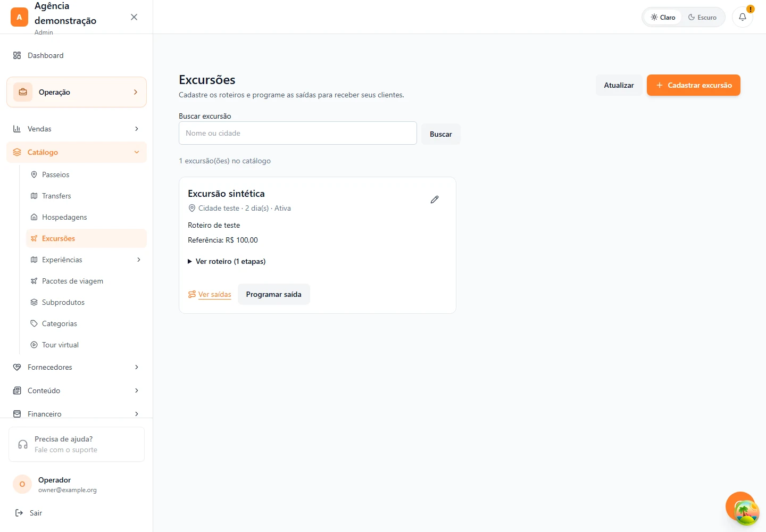This screenshot has width=766, height=532.
Task: Open Pacotes de viagem menu item
Action: 86,281
